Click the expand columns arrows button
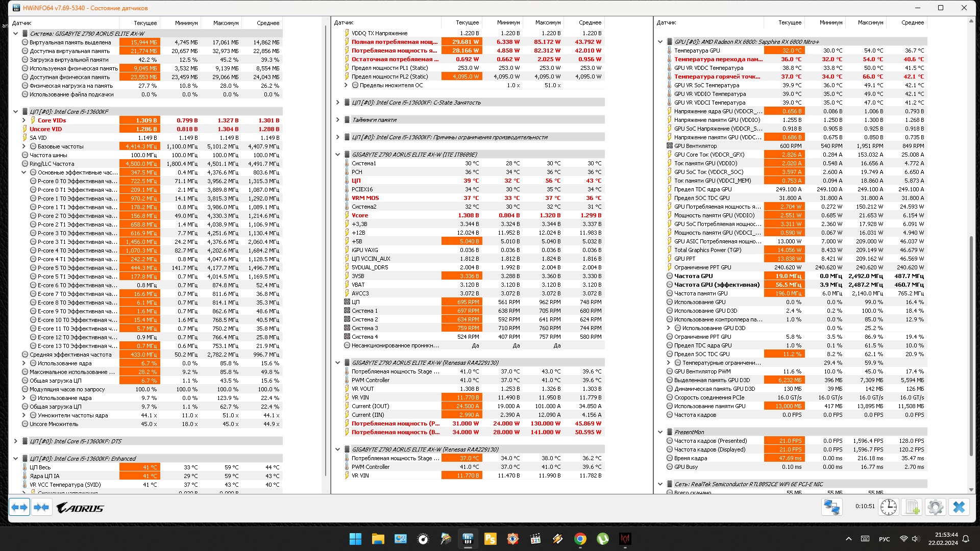This screenshot has height=551, width=980. tap(19, 507)
